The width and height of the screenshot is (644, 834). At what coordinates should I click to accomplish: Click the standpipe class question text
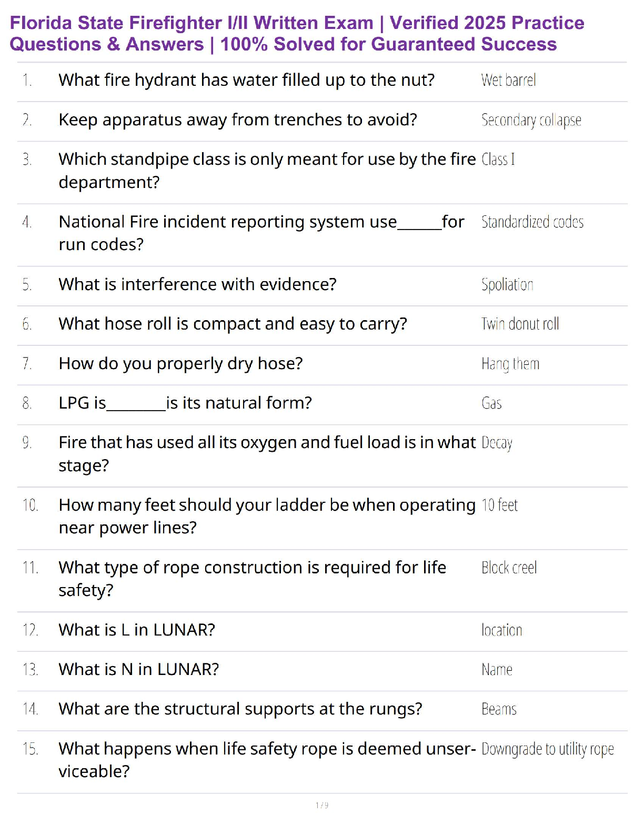pyautogui.click(x=267, y=170)
